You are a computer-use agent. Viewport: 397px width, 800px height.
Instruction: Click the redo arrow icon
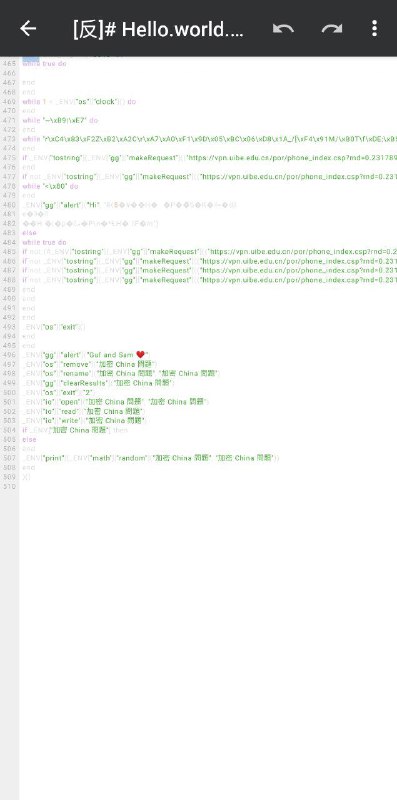[x=332, y=29]
